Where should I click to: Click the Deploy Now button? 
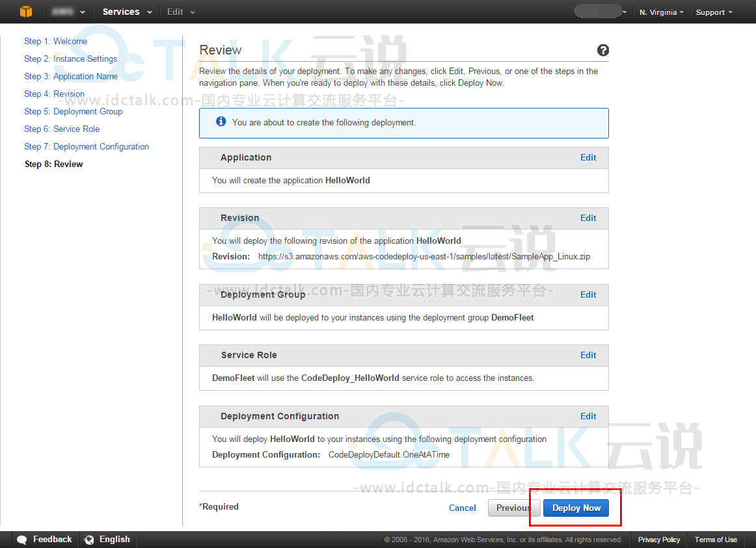point(576,508)
